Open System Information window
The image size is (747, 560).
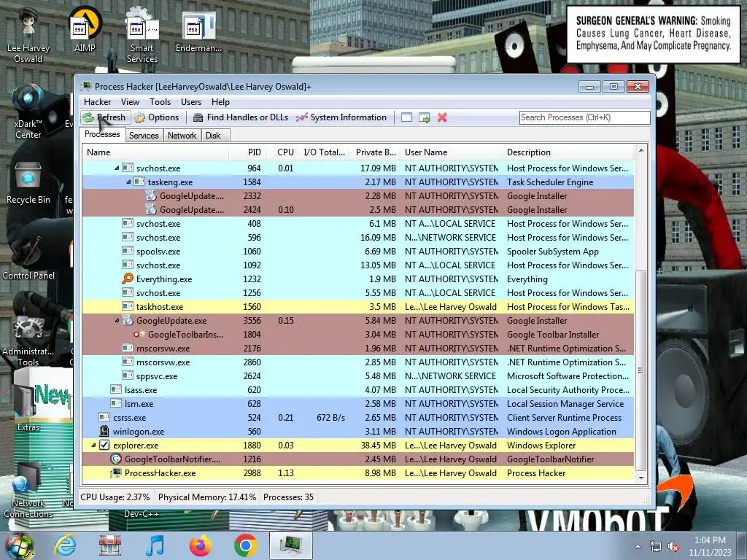click(341, 117)
